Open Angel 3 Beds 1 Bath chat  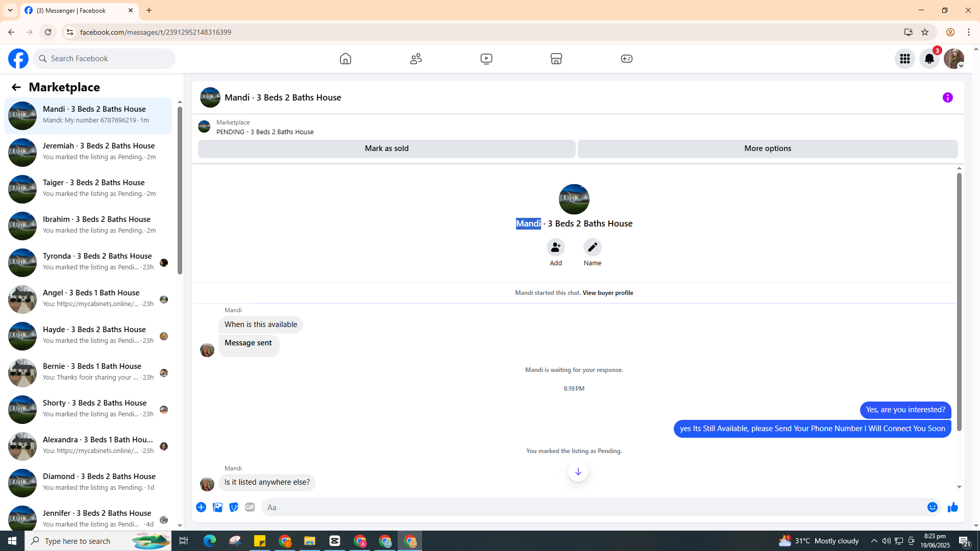[88, 299]
